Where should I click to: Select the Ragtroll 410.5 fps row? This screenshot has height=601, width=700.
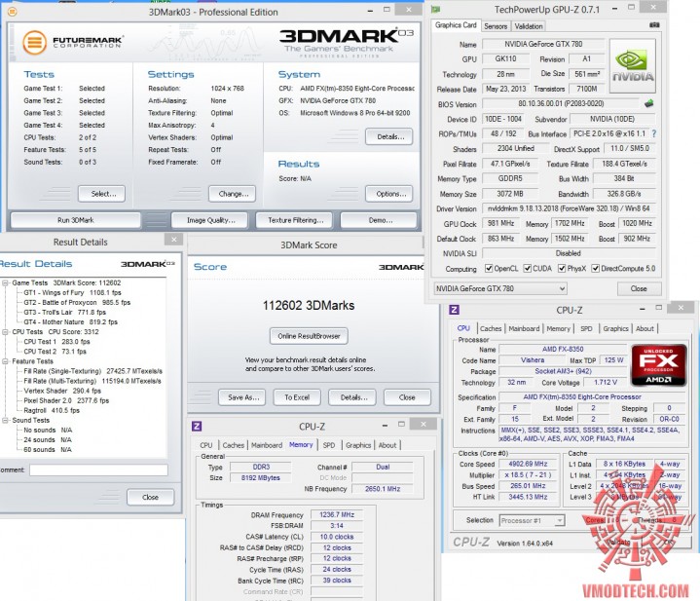point(52,411)
